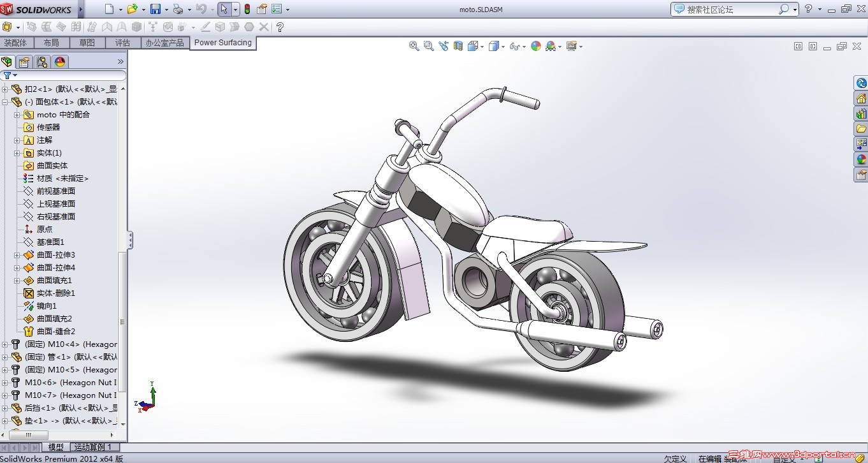
Task: Open the Display Style dropdown arrow
Action: [503, 47]
